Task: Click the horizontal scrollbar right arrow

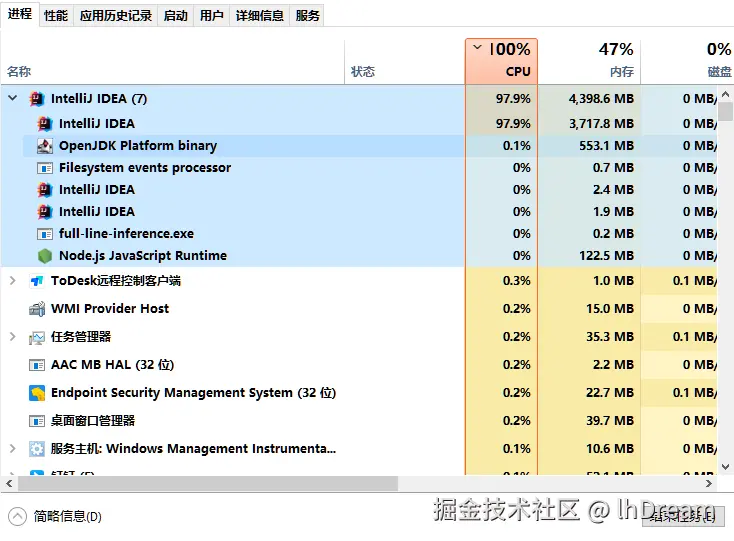Action: click(x=709, y=483)
